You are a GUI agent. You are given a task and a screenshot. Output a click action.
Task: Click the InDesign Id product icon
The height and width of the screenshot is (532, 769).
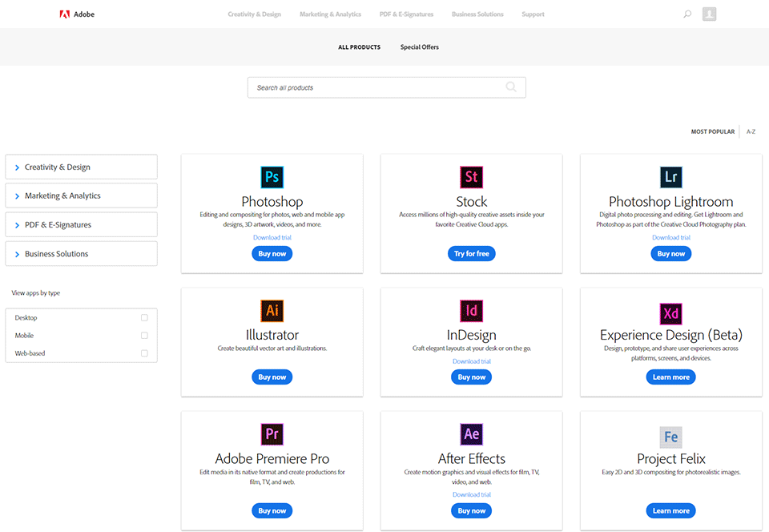pyautogui.click(x=471, y=310)
